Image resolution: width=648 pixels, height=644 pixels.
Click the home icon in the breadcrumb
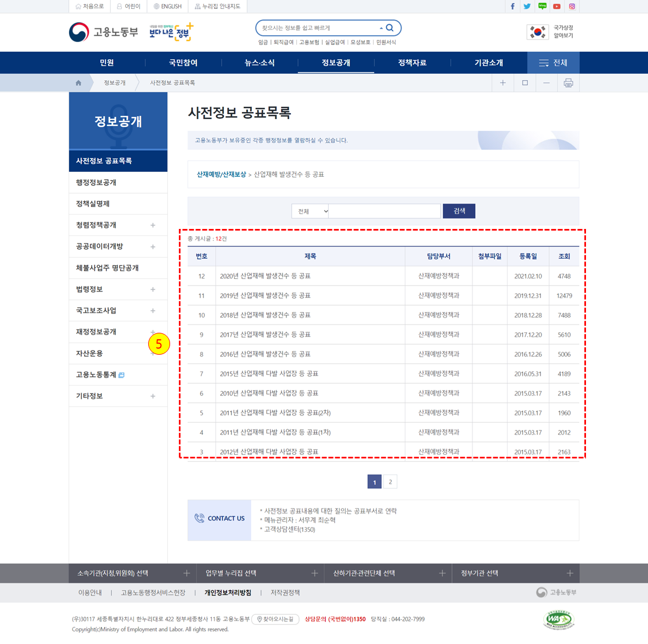[78, 83]
